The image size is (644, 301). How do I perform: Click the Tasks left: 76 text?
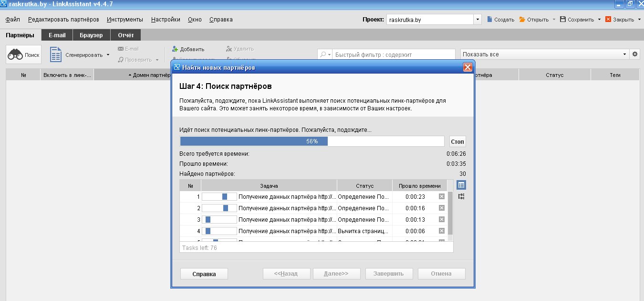(x=199, y=248)
